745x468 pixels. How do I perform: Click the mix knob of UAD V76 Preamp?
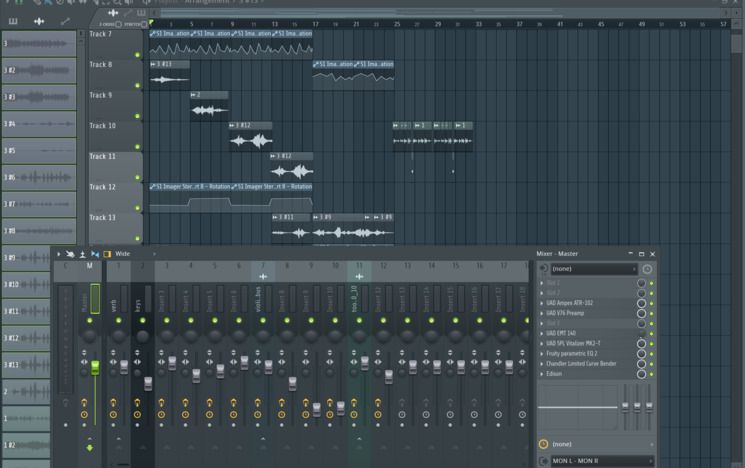[641, 313]
